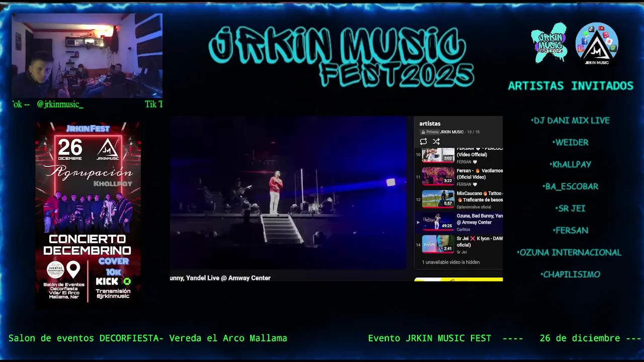Viewport: 644px width, 362px height.
Task: Click the 'ARTISTAS INVITADOS' heading
Action: pyautogui.click(x=571, y=85)
